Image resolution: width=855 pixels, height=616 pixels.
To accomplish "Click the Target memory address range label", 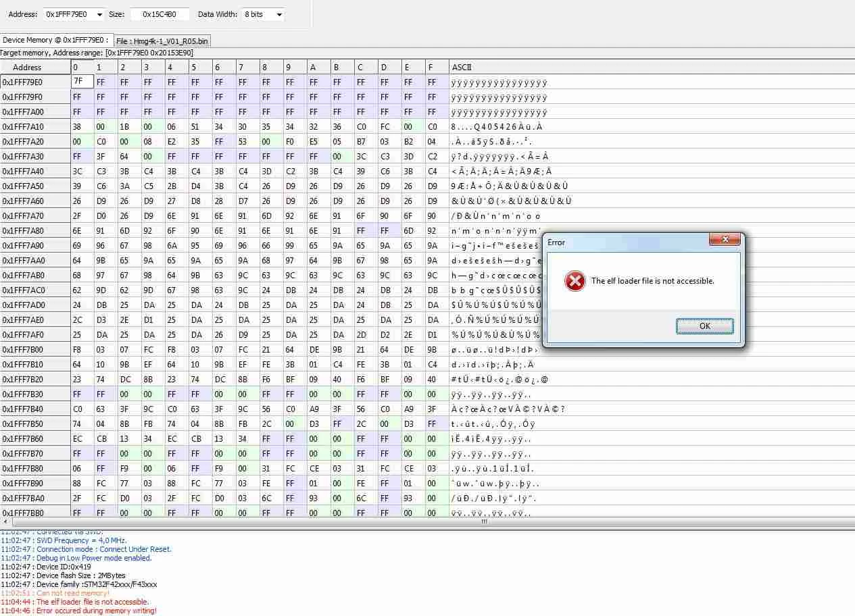I will point(97,53).
